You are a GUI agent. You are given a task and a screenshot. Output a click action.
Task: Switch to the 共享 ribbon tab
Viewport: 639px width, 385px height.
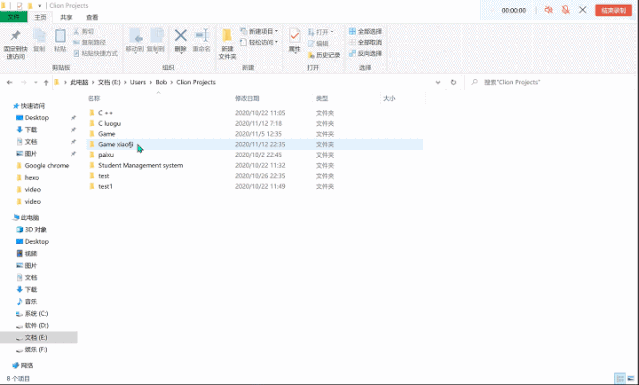66,17
